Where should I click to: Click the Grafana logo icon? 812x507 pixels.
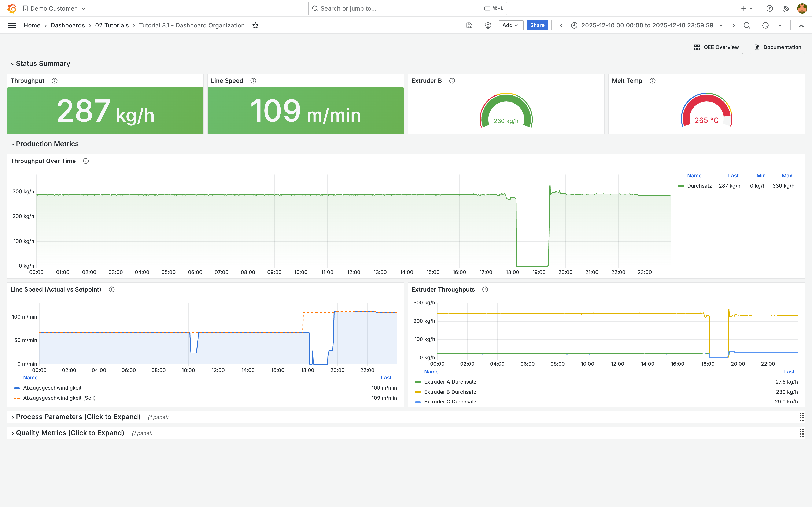12,8
